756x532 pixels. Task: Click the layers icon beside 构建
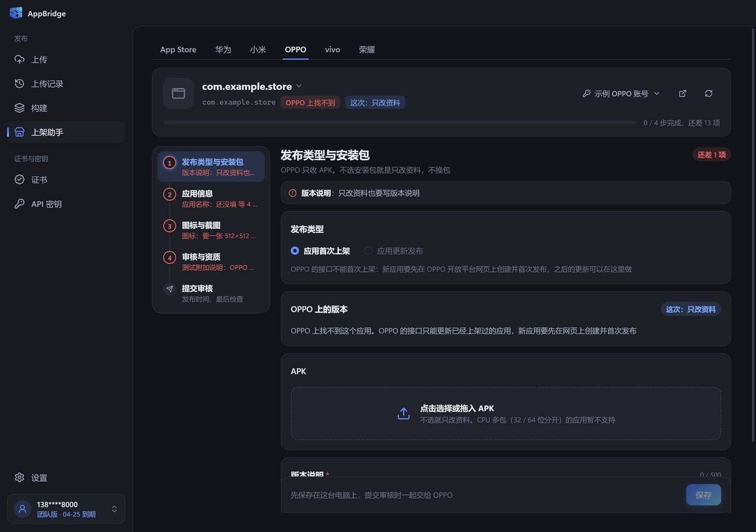tap(20, 108)
